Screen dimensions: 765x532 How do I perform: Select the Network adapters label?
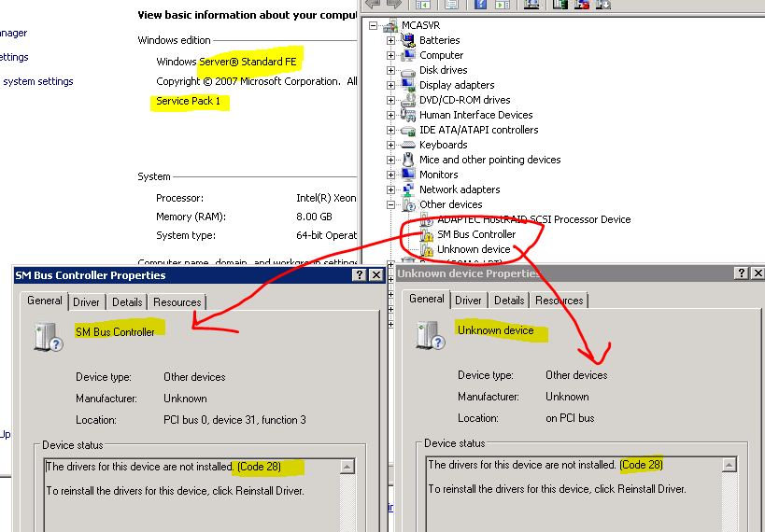coord(460,189)
